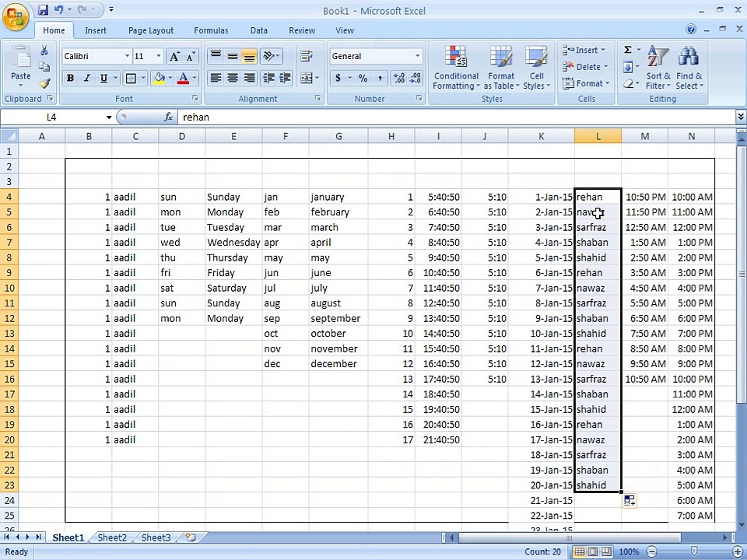
Task: Open the Format cells menu
Action: click(x=585, y=83)
